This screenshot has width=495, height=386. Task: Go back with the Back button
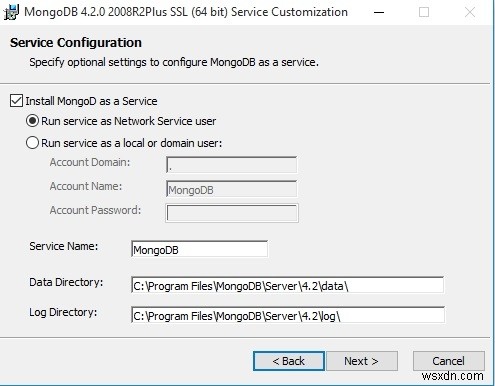pyautogui.click(x=289, y=361)
